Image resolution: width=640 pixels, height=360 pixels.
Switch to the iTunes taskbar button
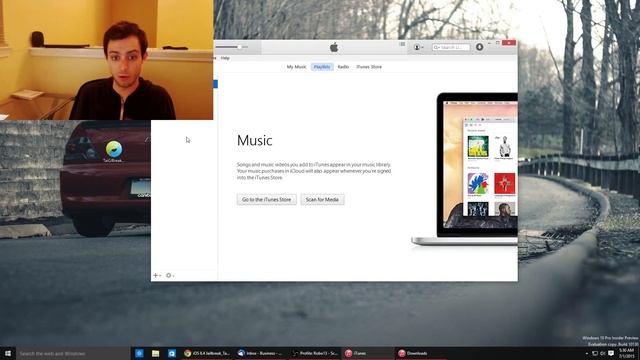[x=368, y=353]
